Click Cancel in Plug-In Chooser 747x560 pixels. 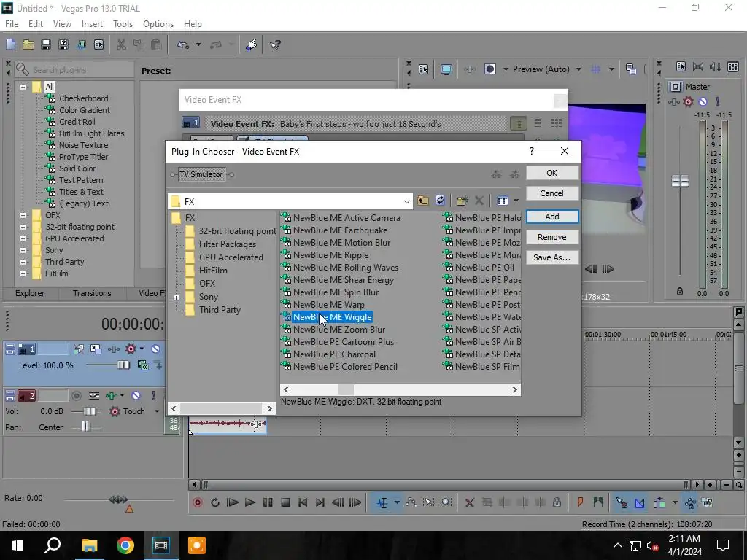pyautogui.click(x=552, y=193)
